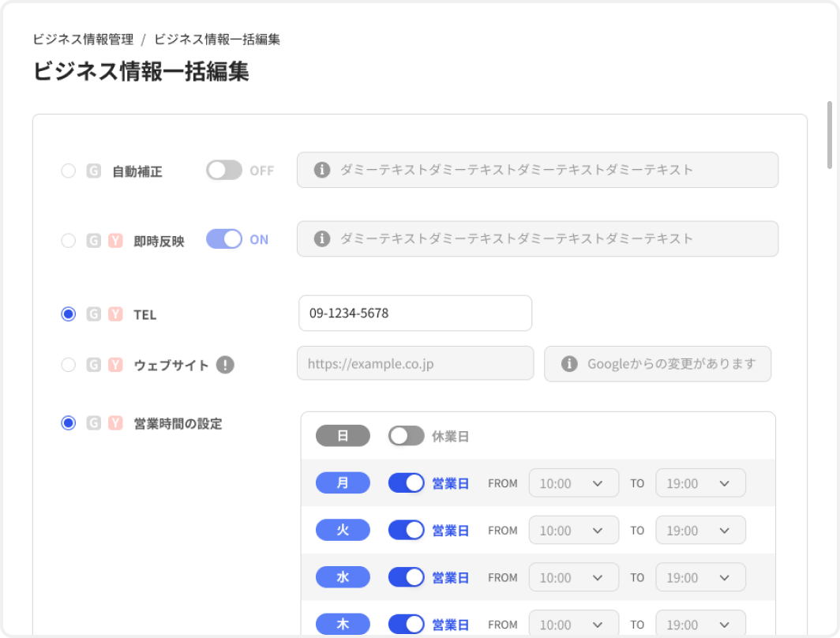Click the ビジネス情報一括編集 breadcrumb
The image size is (840, 638).
coord(218,39)
